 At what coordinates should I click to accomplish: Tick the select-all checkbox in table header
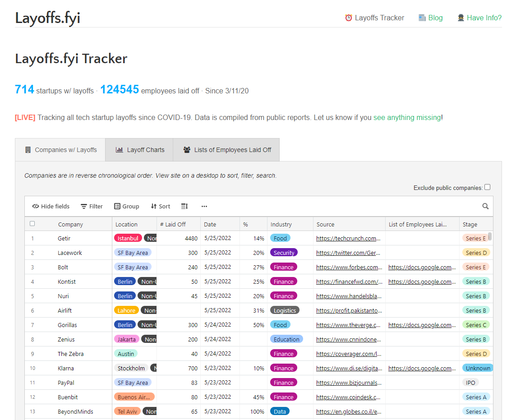click(x=32, y=224)
